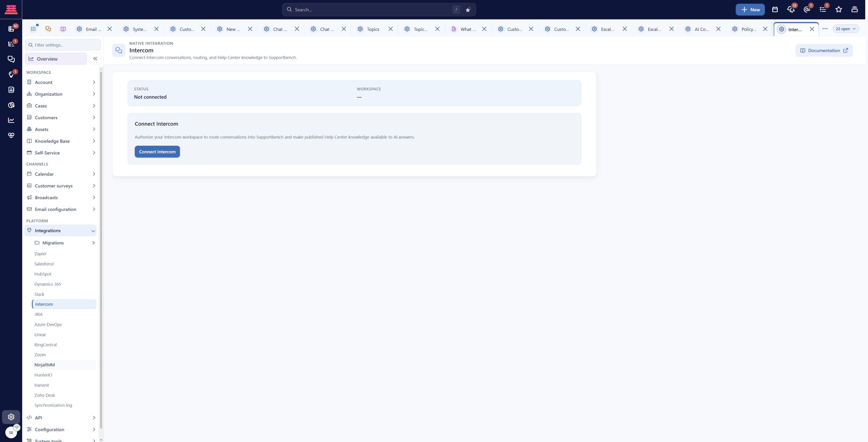Open the task list icon with badge 1 in top bar

tap(823, 10)
